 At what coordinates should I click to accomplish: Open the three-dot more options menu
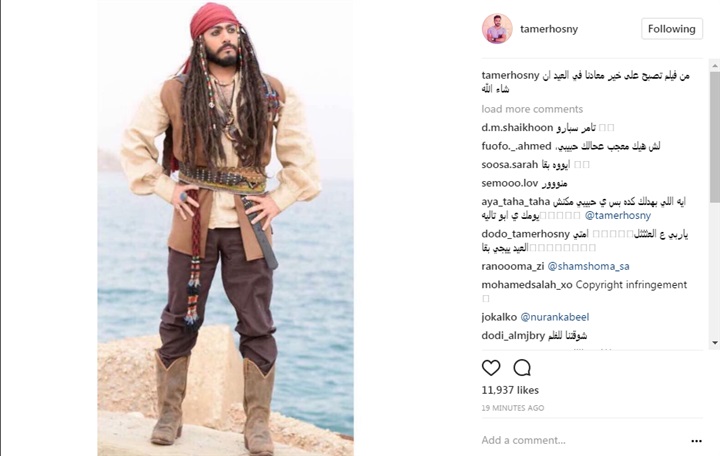pyautogui.click(x=696, y=441)
